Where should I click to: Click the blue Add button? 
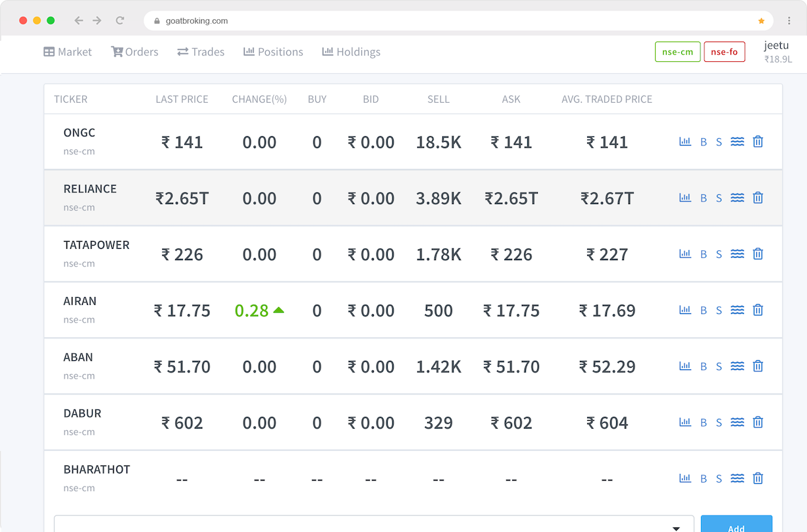736,525
